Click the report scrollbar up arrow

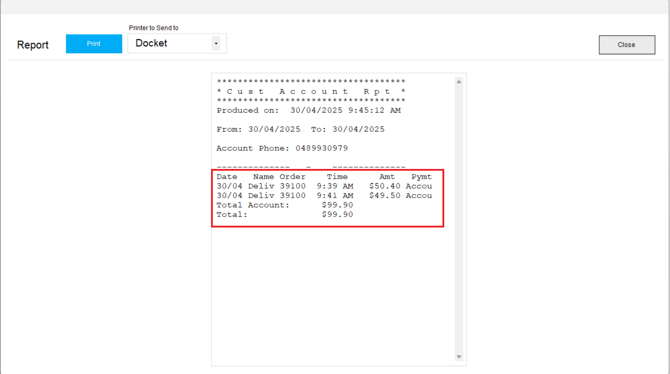459,82
